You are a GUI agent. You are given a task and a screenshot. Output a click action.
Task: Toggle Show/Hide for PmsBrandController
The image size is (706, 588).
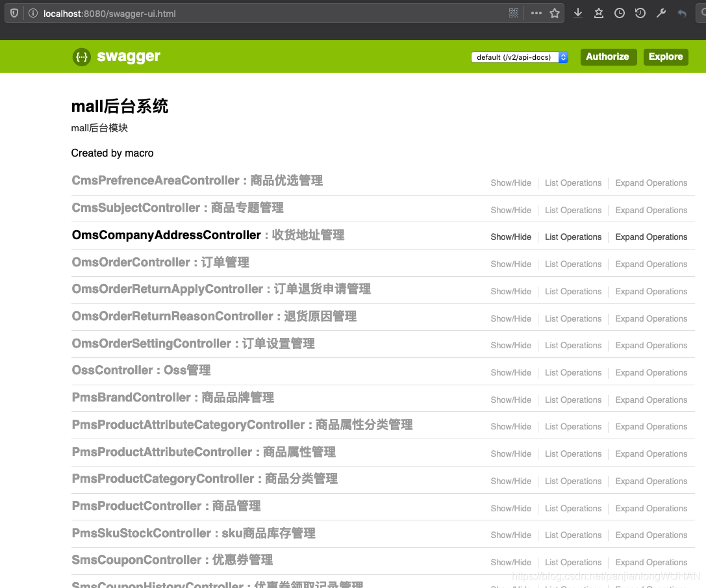511,400
